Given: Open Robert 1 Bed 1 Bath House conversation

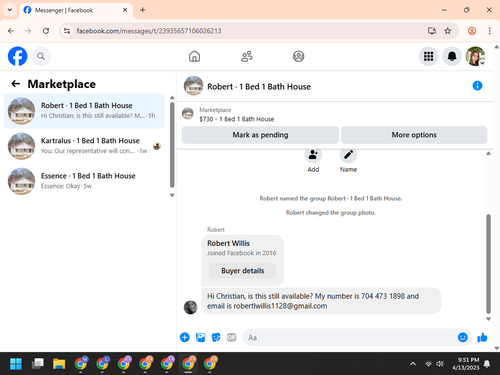Looking at the screenshot, I should click(x=84, y=111).
